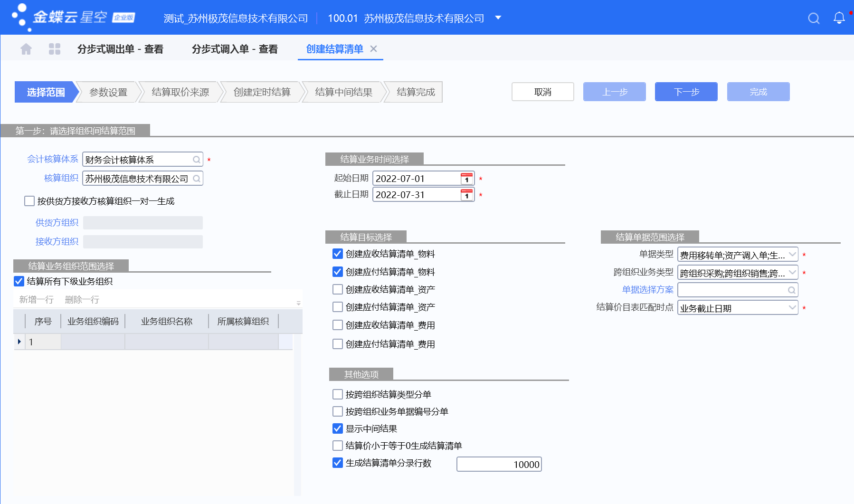Select the 创建结算清单 tab
The height and width of the screenshot is (504, 854).
pos(335,49)
